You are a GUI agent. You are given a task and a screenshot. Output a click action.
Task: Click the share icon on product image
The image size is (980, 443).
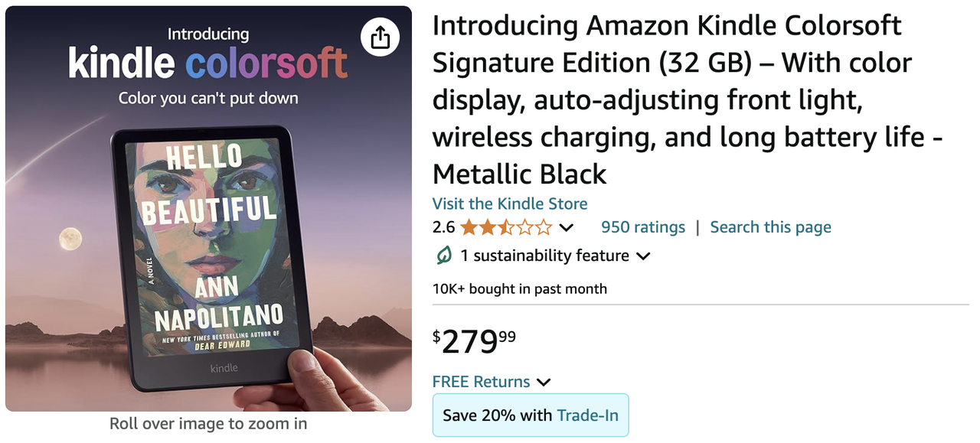[x=381, y=37]
